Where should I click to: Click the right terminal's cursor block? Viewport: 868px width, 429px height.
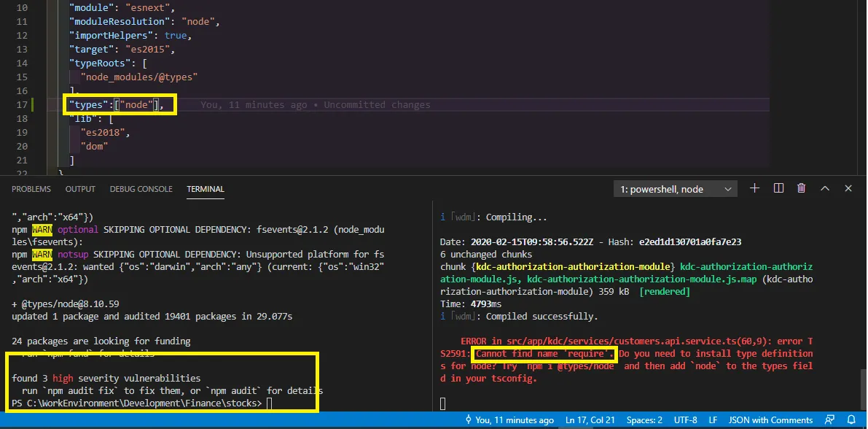(x=443, y=403)
